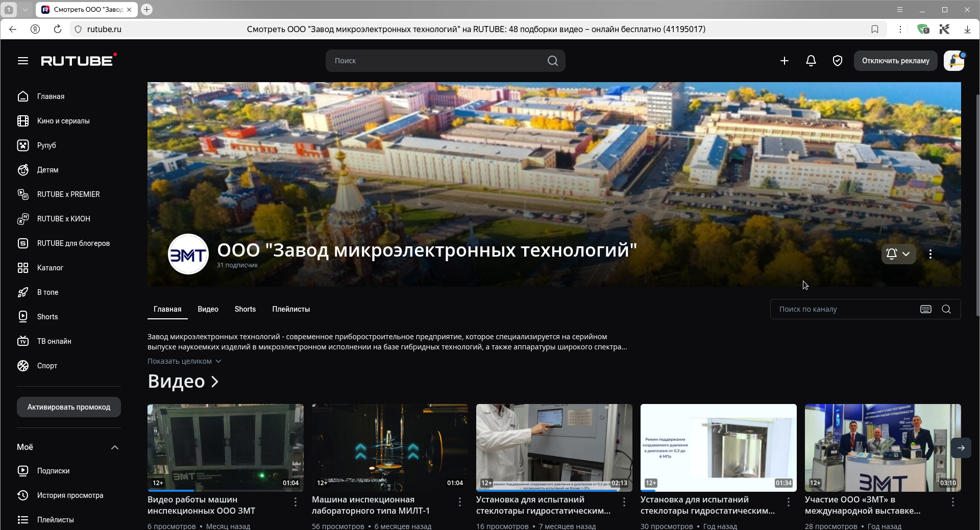Open channel three-dot options menu
This screenshot has height=530, width=980.
pos(930,254)
